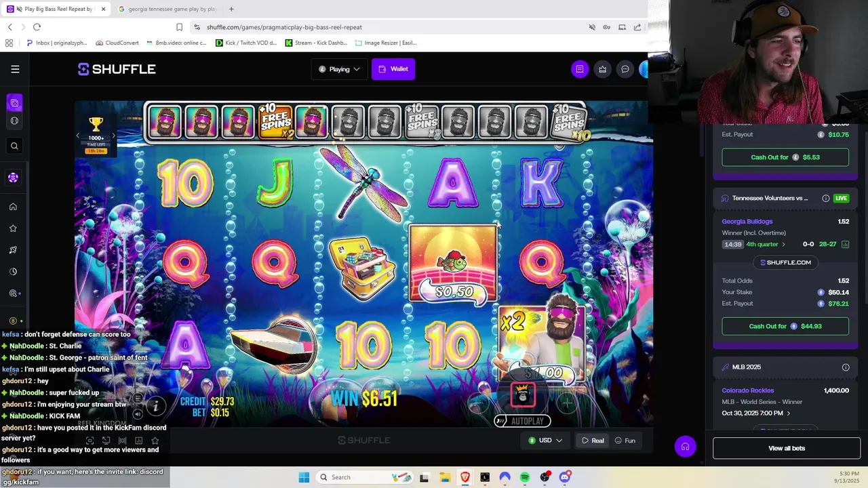
Task: Switch to Fun play mode
Action: coord(625,441)
